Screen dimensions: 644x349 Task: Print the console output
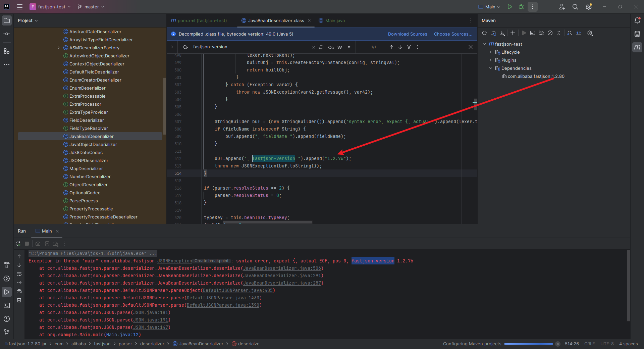[x=19, y=291]
